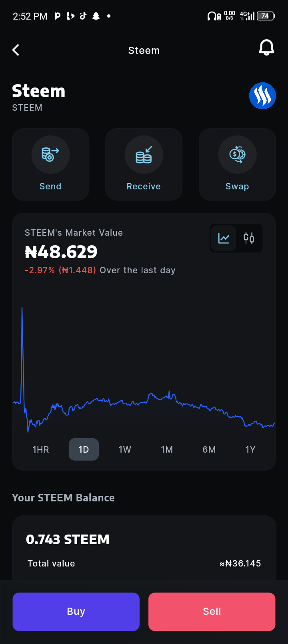Open notifications bell icon
The width and height of the screenshot is (288, 644).
click(266, 48)
